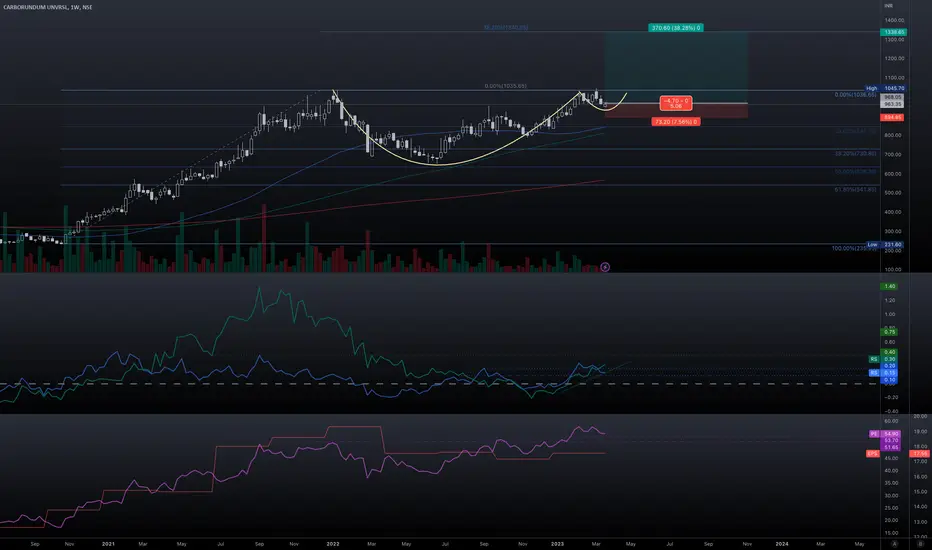The width and height of the screenshot is (932, 550).
Task: Click the 2022 label on the time axis
Action: pos(333,544)
